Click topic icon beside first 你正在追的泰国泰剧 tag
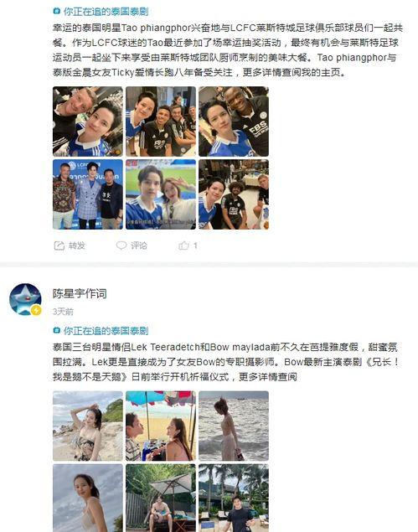Image resolution: width=418 pixels, height=532 pixels. [x=57, y=12]
